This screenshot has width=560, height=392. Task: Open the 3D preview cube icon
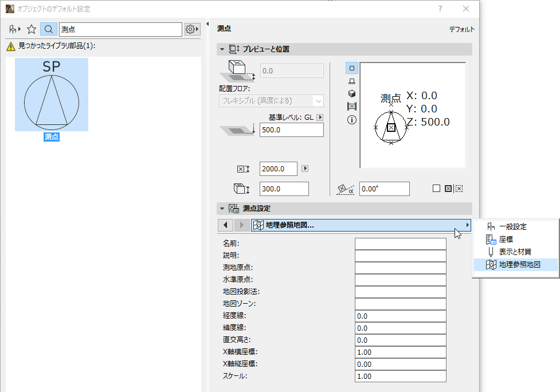[x=351, y=93]
